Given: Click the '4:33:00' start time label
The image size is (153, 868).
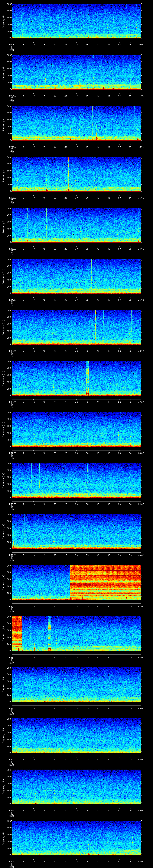Looking at the screenshot, I should [12, 249].
